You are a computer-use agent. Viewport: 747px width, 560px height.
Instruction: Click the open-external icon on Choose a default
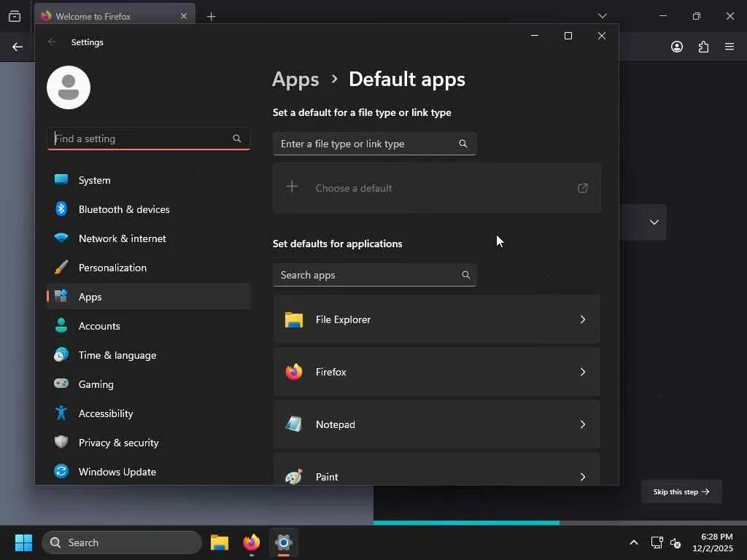coord(583,188)
